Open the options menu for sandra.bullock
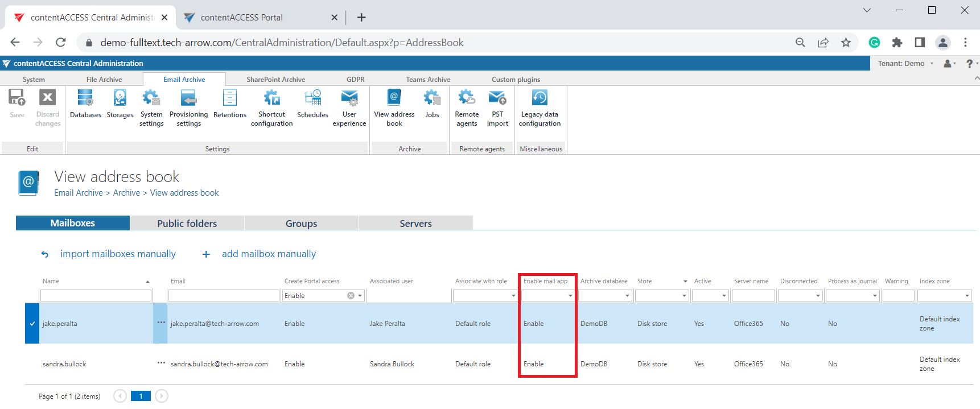The height and width of the screenshot is (409, 980). (161, 363)
